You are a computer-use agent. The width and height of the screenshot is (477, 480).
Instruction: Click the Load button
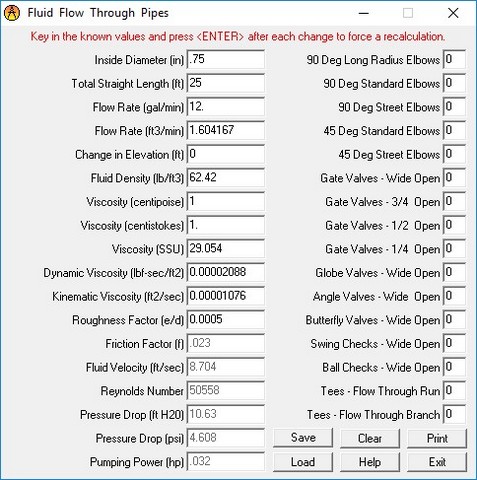(x=303, y=462)
